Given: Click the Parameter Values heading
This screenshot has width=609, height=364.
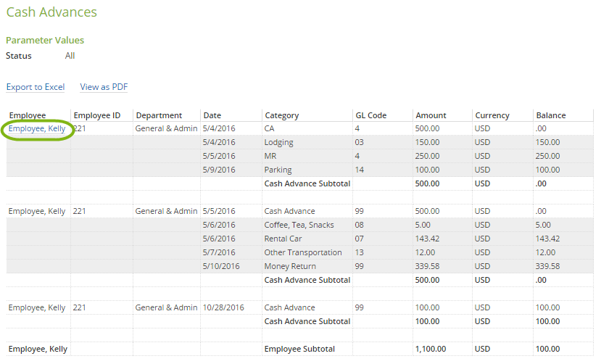Looking at the screenshot, I should (x=45, y=40).
